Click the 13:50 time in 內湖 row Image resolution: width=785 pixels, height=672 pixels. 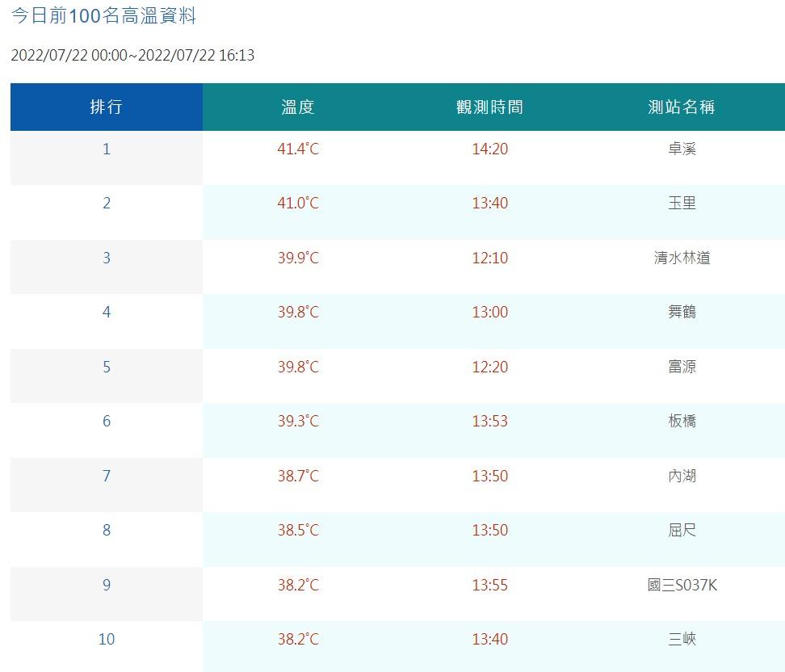(489, 475)
